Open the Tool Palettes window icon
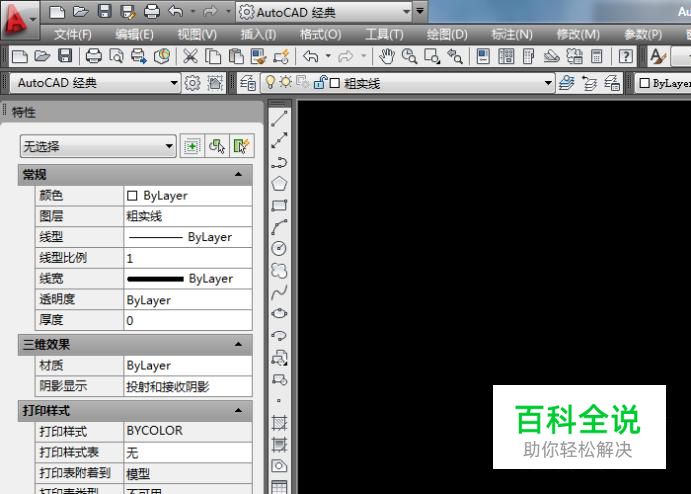 [x=528, y=56]
